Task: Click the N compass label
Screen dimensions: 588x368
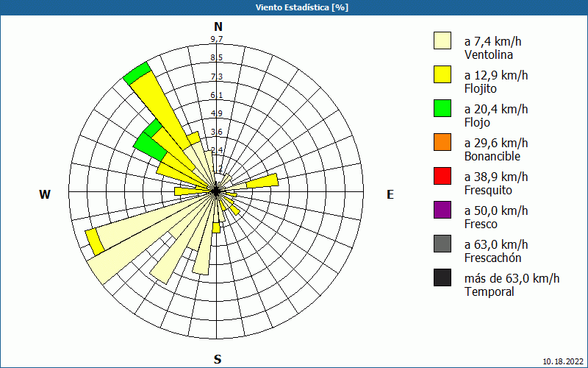Action: pos(218,26)
